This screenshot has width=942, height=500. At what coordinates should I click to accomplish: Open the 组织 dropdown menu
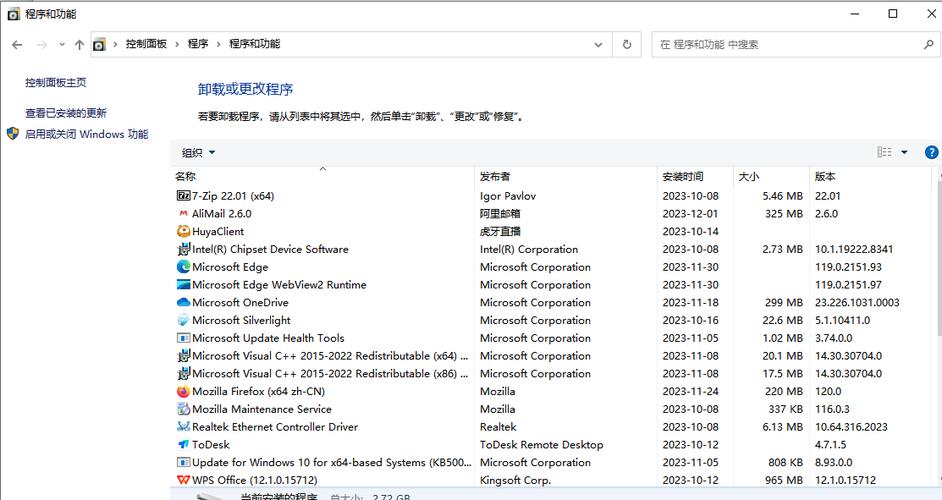point(198,153)
